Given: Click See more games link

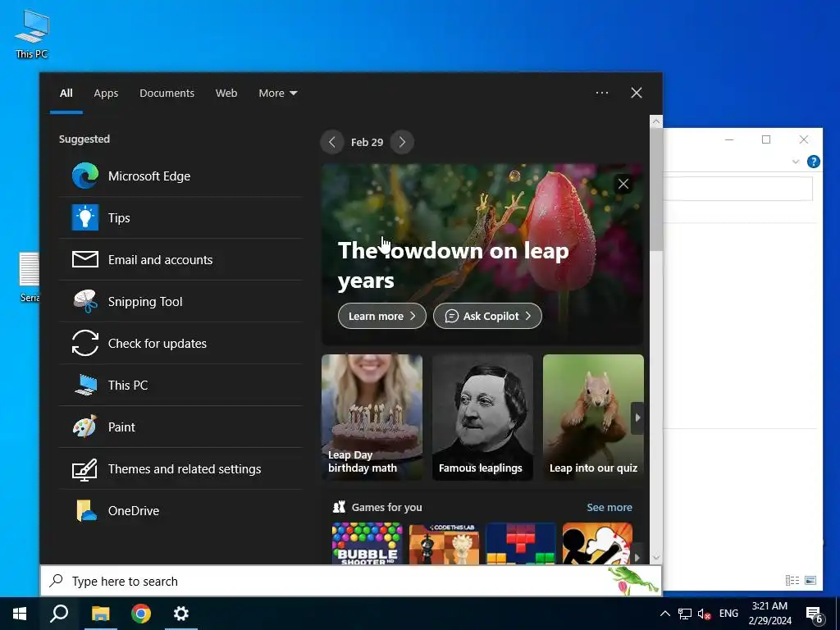Looking at the screenshot, I should [609, 507].
